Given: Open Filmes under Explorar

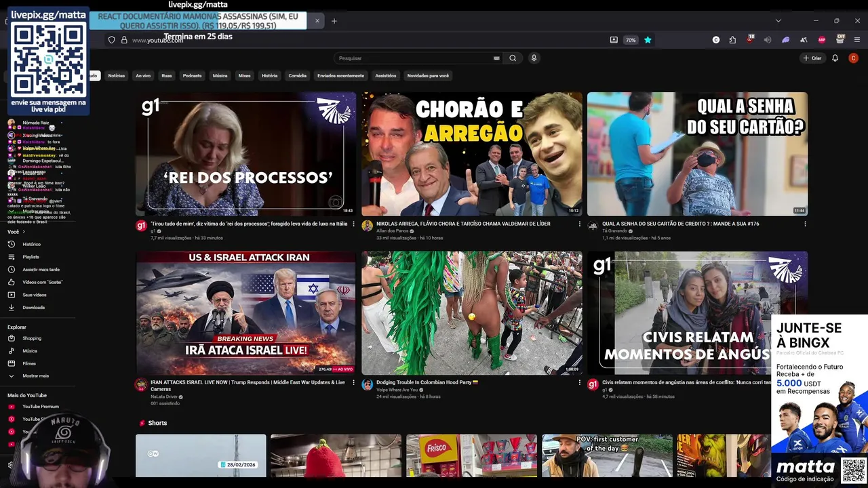Looking at the screenshot, I should click(29, 363).
